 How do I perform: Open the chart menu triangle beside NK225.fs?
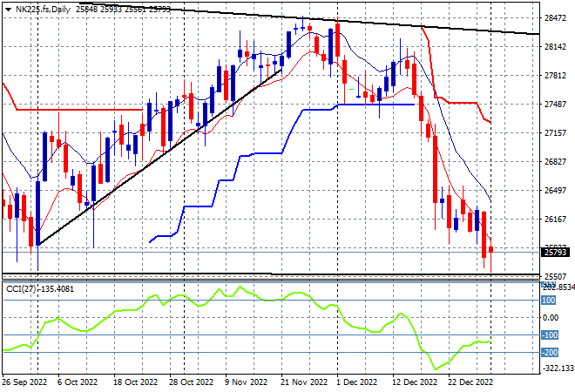click(x=9, y=10)
